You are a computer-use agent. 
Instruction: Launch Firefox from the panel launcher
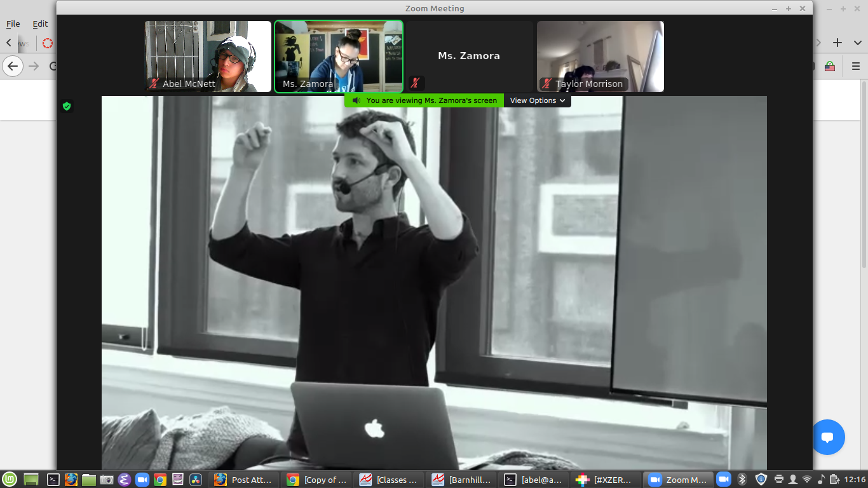pos(71,480)
